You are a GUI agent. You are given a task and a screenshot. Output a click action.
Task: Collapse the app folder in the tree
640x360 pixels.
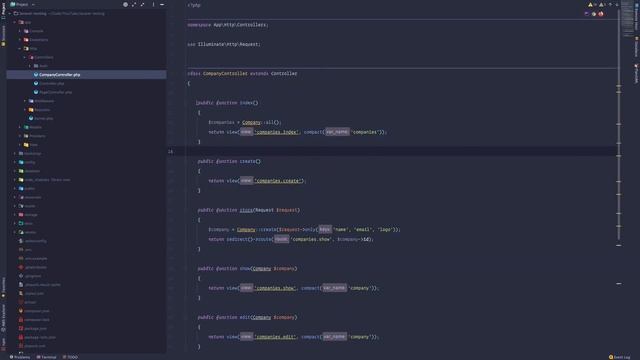pyautogui.click(x=15, y=22)
